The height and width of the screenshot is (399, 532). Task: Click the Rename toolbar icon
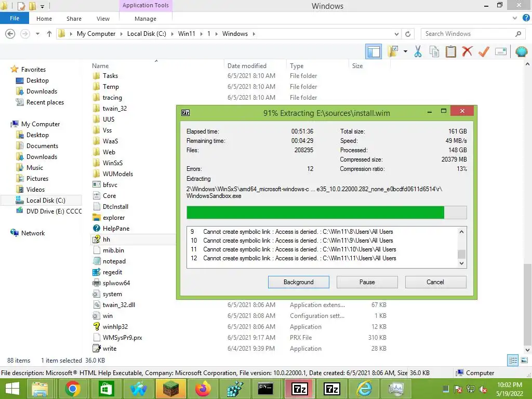[501, 51]
